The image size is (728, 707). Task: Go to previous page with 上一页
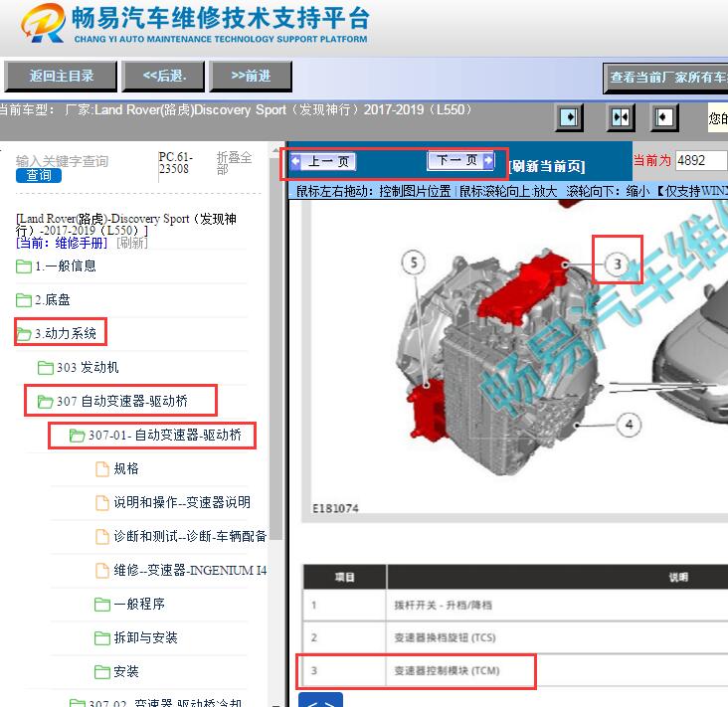(323, 161)
